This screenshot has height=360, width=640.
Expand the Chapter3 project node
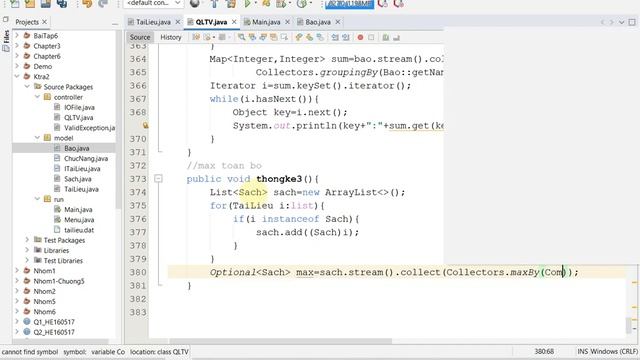pyautogui.click(x=17, y=46)
